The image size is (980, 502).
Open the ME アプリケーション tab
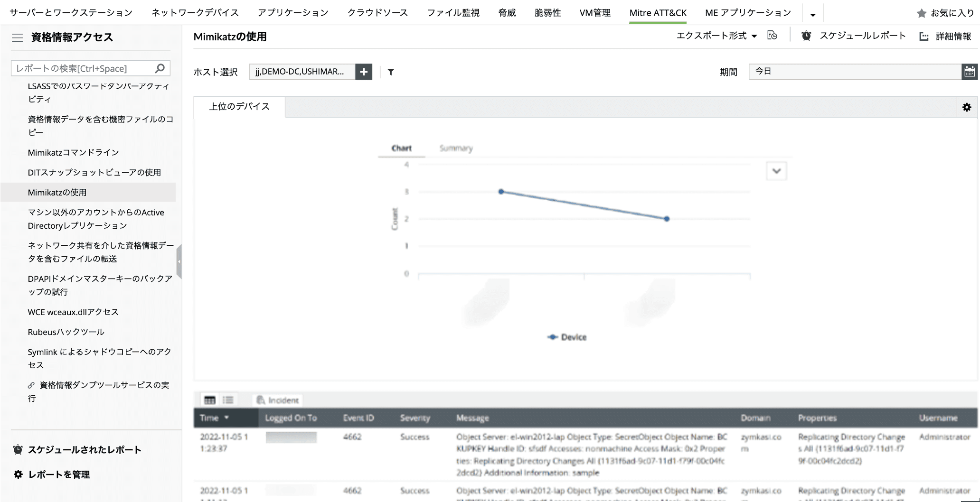point(748,13)
